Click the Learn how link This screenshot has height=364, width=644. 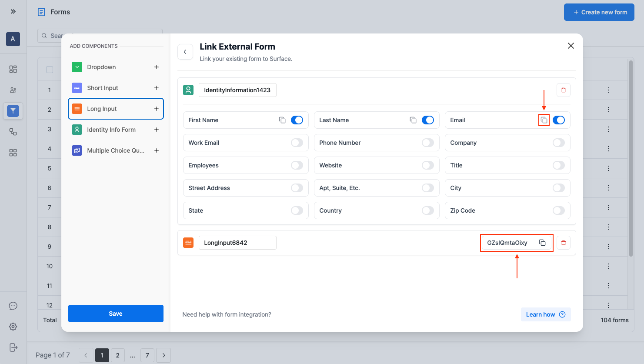[546, 314]
